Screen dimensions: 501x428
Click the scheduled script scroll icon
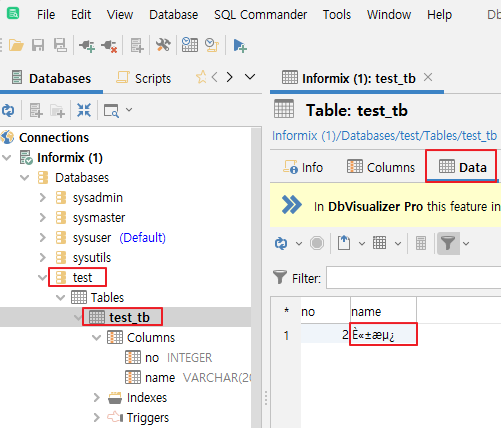pyautogui.click(x=212, y=45)
